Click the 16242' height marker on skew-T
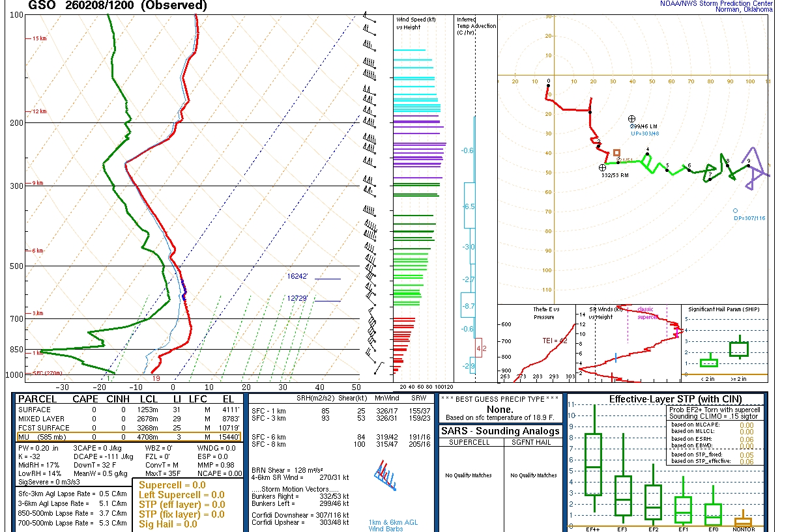 [301, 276]
